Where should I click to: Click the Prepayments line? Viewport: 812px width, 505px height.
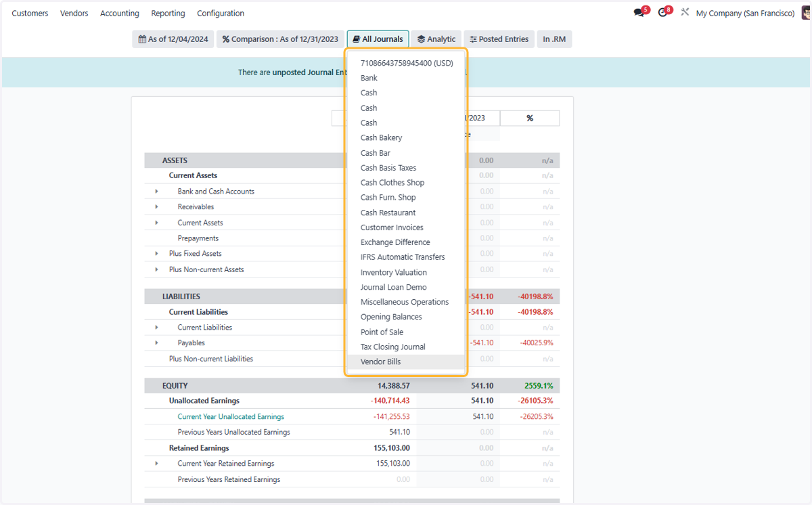pyautogui.click(x=198, y=238)
